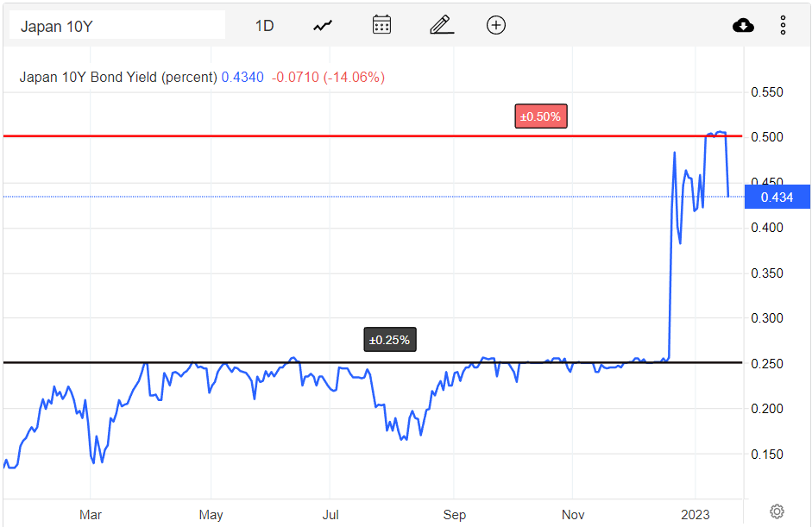
Task: Click the Japan 10Y Bond Yield legend title
Action: pyautogui.click(x=118, y=77)
